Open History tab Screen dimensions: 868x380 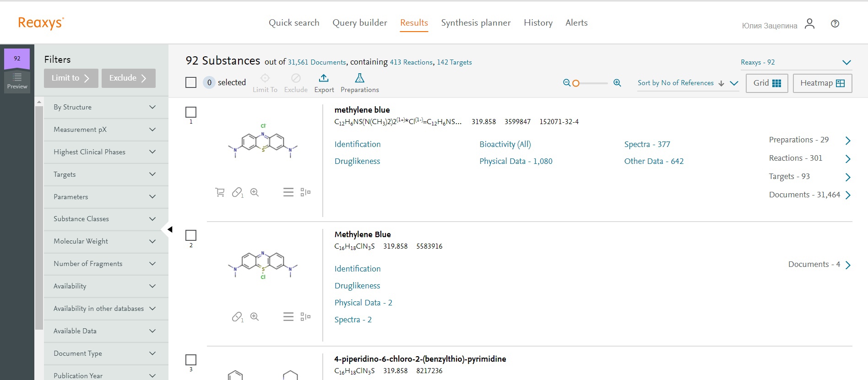(x=538, y=23)
